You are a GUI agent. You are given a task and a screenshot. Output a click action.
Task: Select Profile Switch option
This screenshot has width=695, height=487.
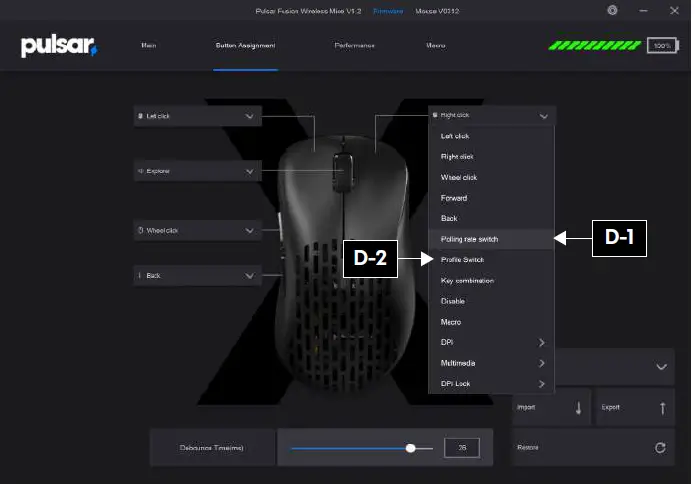pos(493,261)
